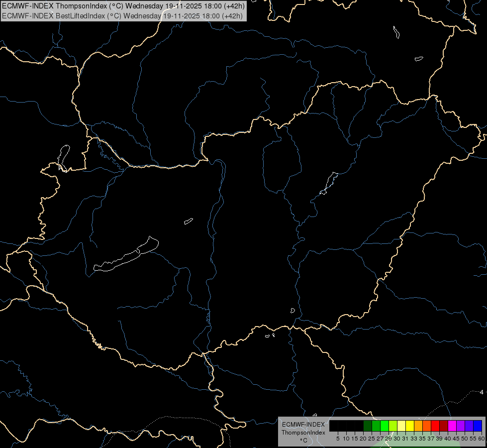
Task: Click the contour label 4 at right edge
Action: click(482, 392)
